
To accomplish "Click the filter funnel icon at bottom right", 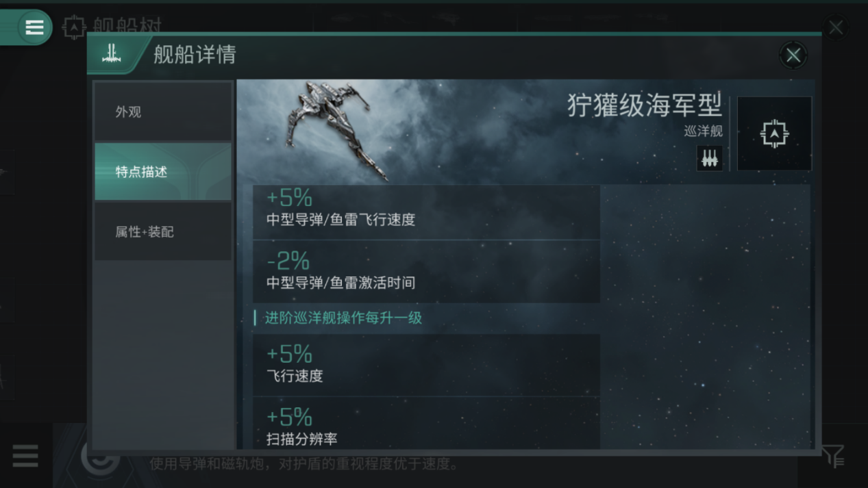I will pos(834,456).
